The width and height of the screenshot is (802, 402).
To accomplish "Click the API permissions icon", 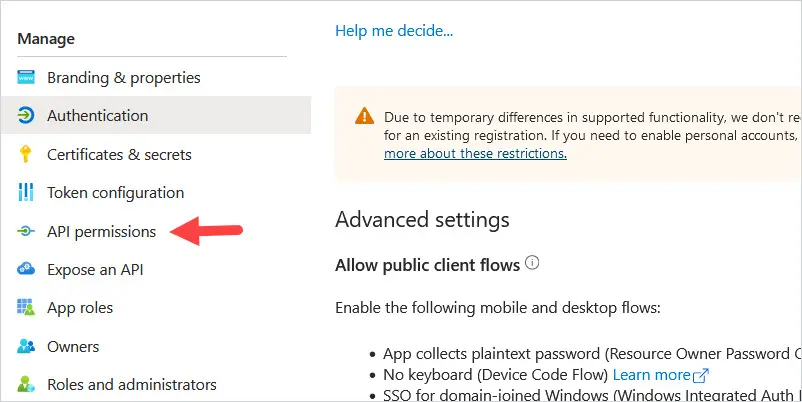I will click(x=26, y=231).
